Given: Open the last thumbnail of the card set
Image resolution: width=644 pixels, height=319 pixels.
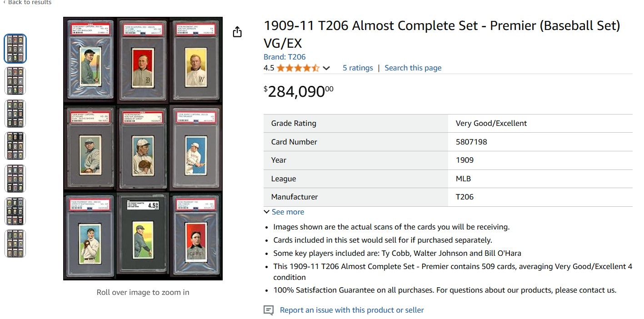Looking at the screenshot, I should 15,243.
